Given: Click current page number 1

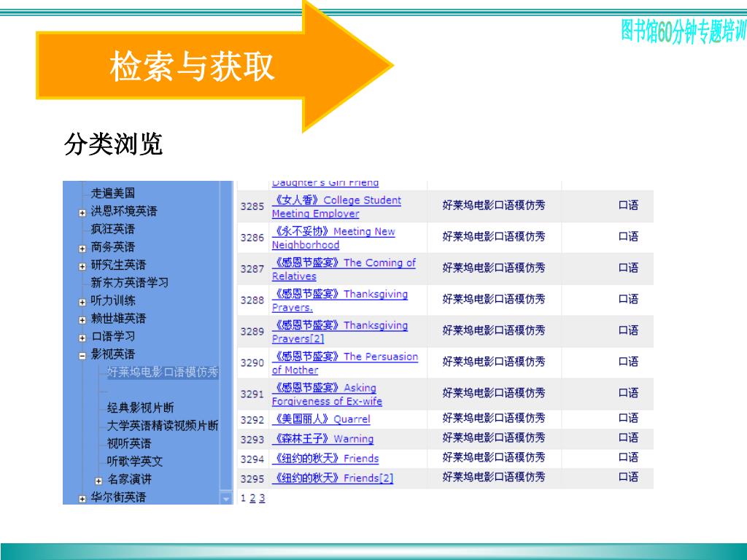Looking at the screenshot, I should click(244, 499).
